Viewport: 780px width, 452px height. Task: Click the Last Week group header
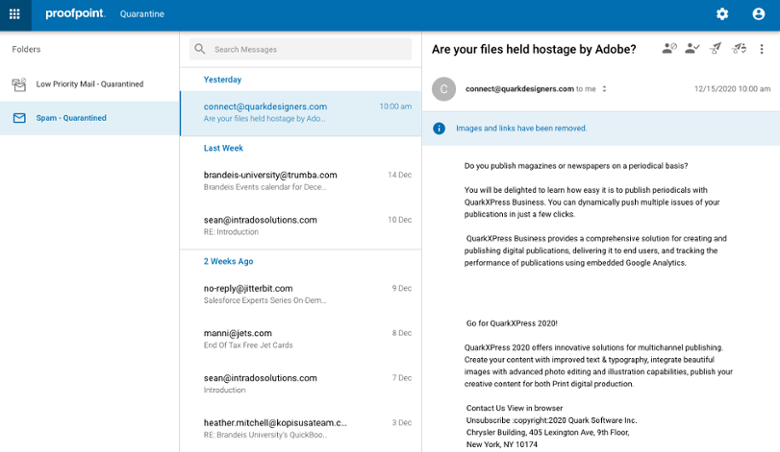pos(223,148)
